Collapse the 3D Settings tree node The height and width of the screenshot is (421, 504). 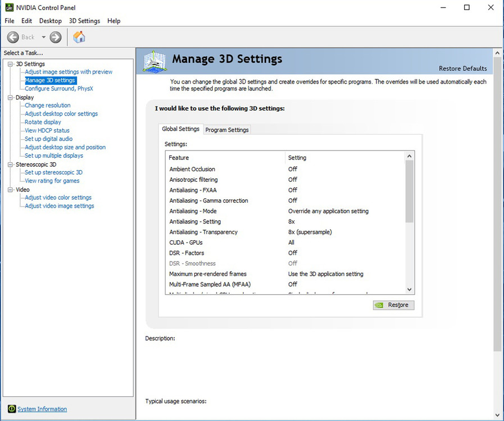pyautogui.click(x=10, y=64)
